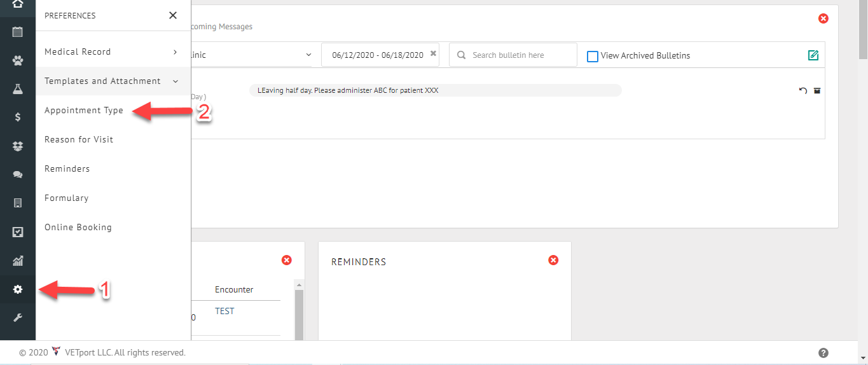Open the dollar sign billing icon
Viewport: 868px width, 365px height.
click(18, 117)
